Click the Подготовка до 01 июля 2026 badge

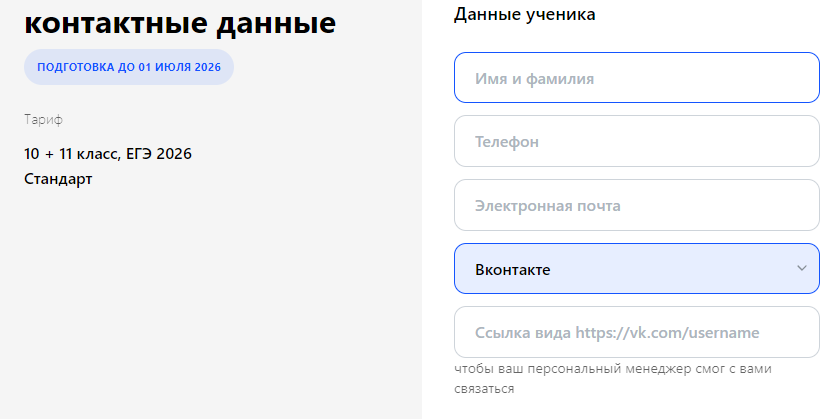pyautogui.click(x=129, y=67)
